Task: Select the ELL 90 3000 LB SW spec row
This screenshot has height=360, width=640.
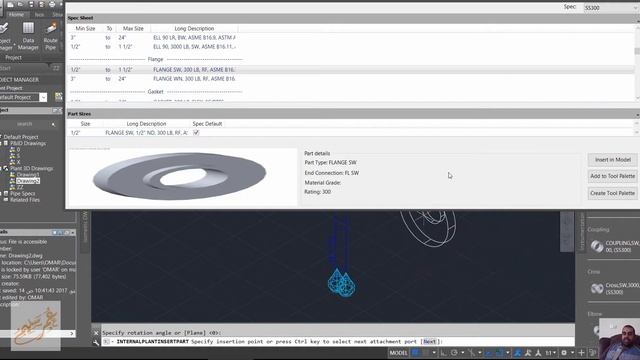Action: coord(351,47)
